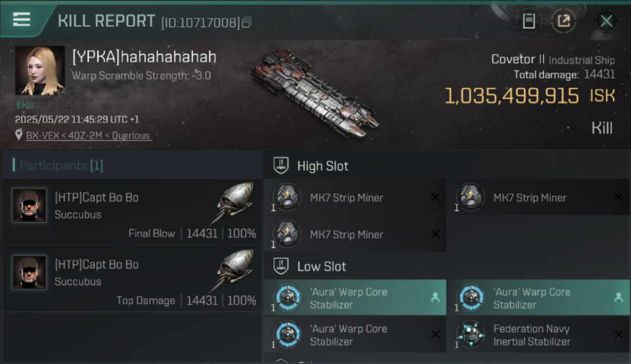Select the Participants [1] tab

61,165
